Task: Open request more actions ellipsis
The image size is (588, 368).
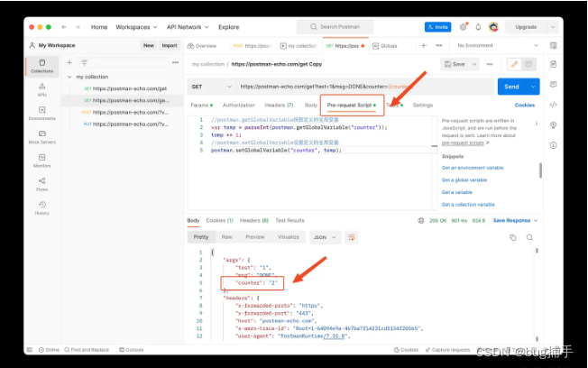Action: (490, 64)
